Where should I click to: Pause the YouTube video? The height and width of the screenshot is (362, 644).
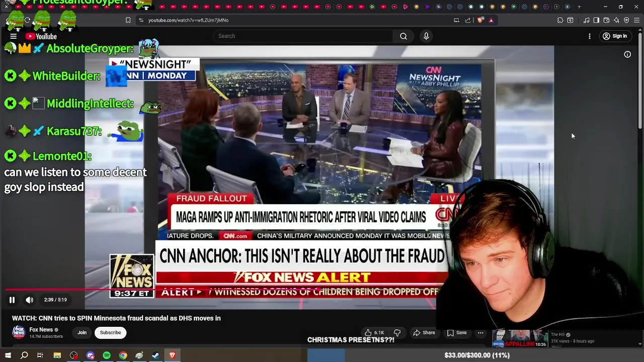tap(12, 300)
